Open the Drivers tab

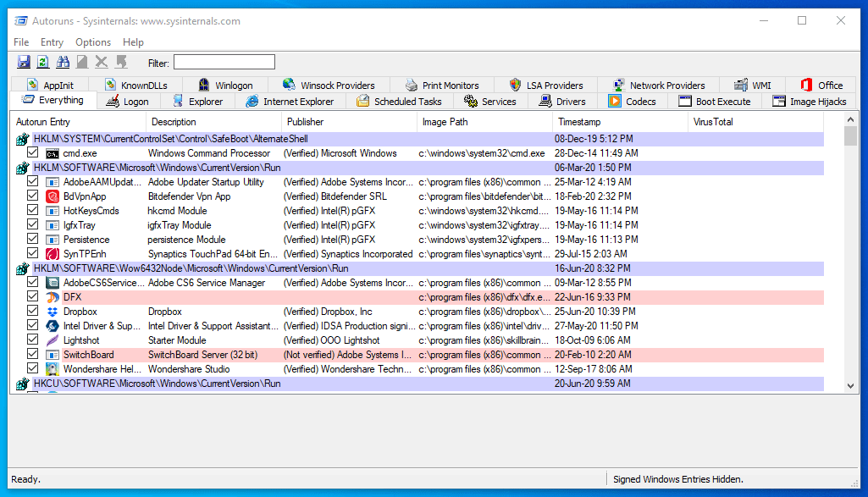[563, 102]
